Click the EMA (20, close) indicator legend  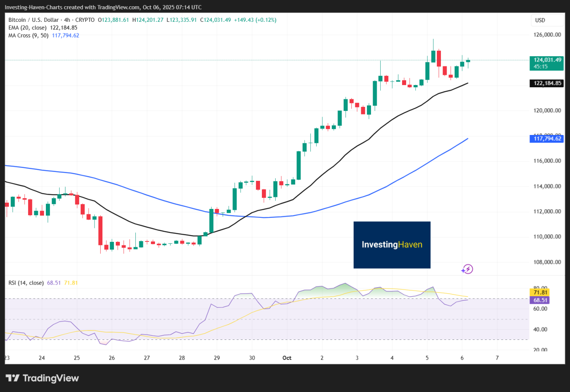tap(29, 28)
